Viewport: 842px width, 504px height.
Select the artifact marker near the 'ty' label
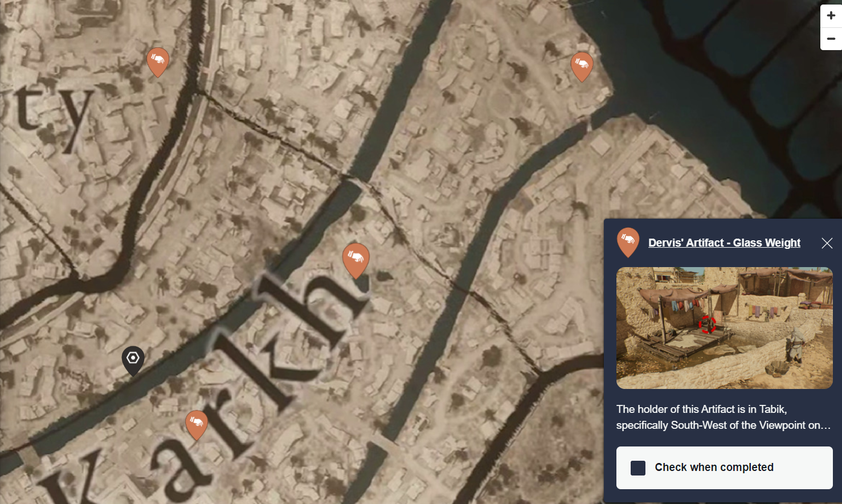pos(158,60)
